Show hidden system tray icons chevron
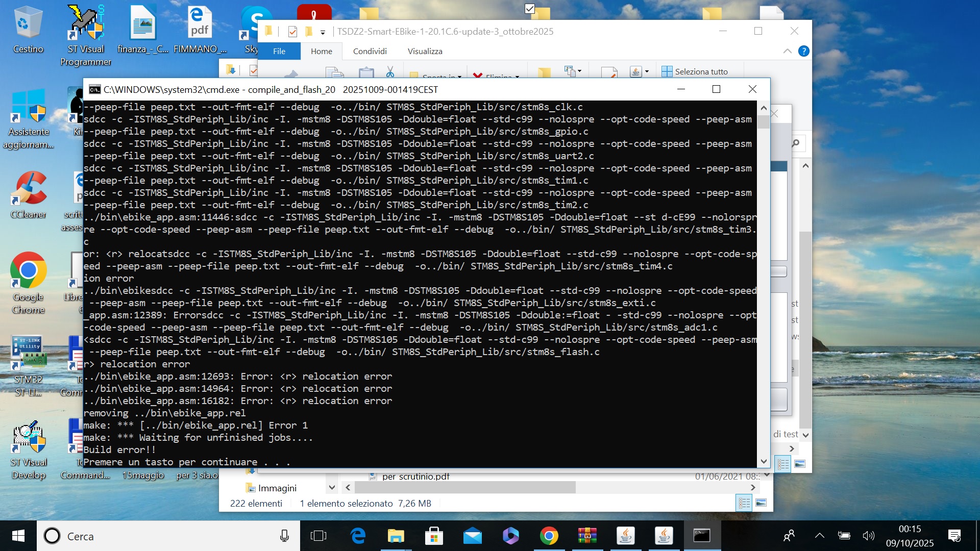This screenshot has width=980, height=551. [x=819, y=536]
